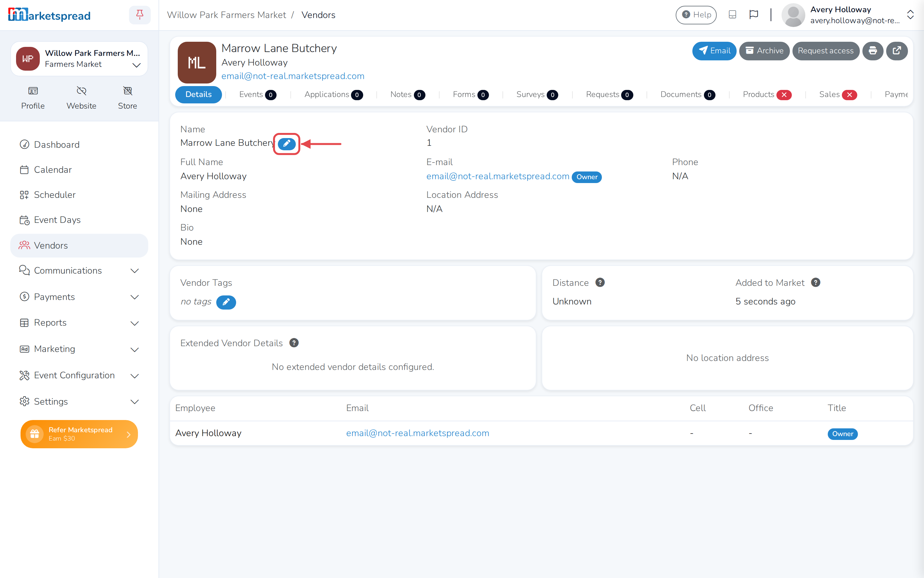Click the flag icon in header
924x578 pixels.
pyautogui.click(x=754, y=15)
